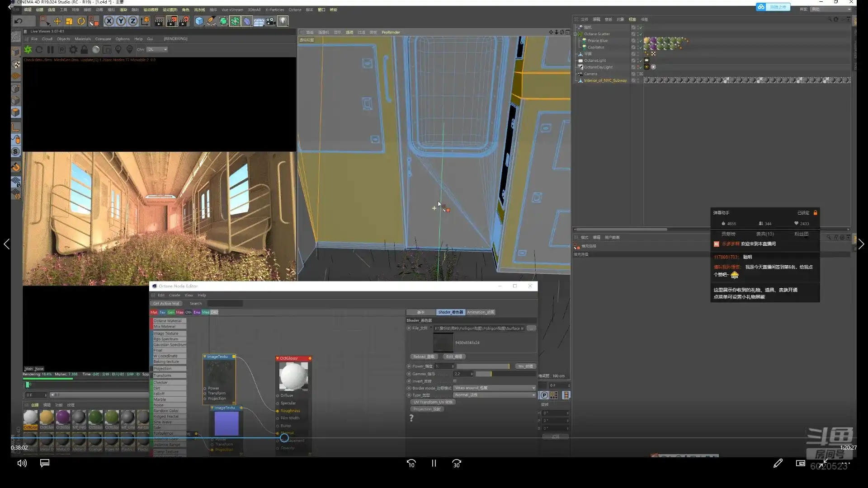Image resolution: width=868 pixels, height=488 pixels.
Task: Click the undo arrow icon
Action: coord(18,21)
